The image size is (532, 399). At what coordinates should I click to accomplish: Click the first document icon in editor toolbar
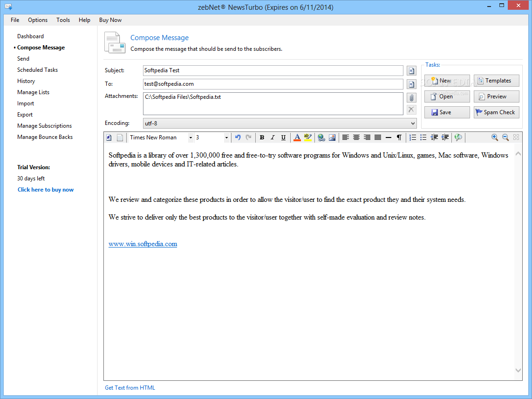coord(109,137)
